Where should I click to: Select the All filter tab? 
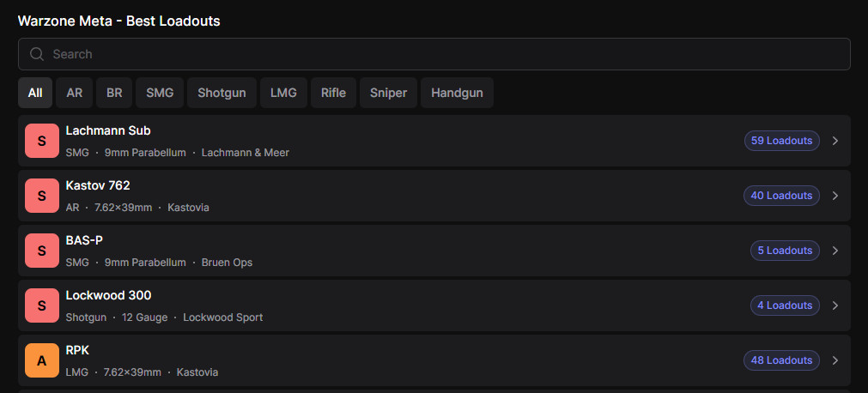pyautogui.click(x=35, y=93)
